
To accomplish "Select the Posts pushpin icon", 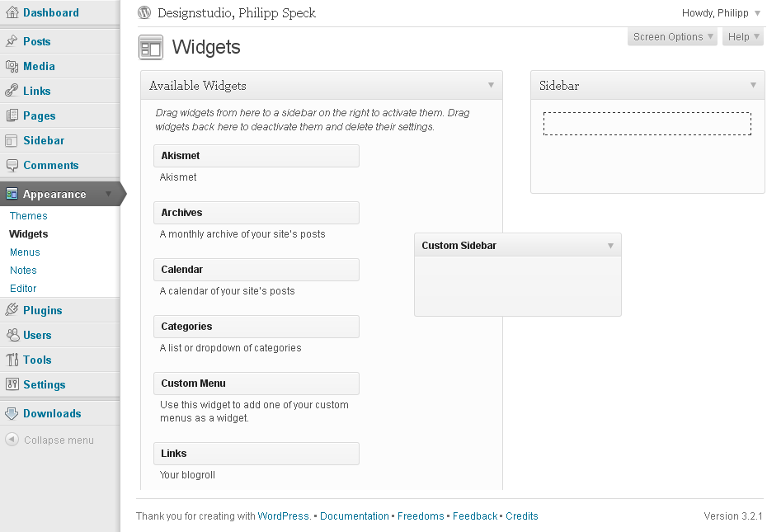I will point(12,40).
